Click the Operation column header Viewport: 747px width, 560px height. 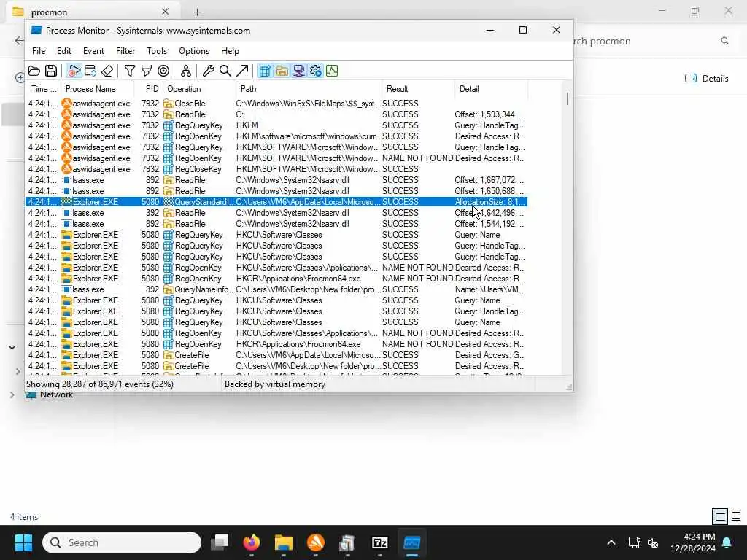click(x=199, y=89)
